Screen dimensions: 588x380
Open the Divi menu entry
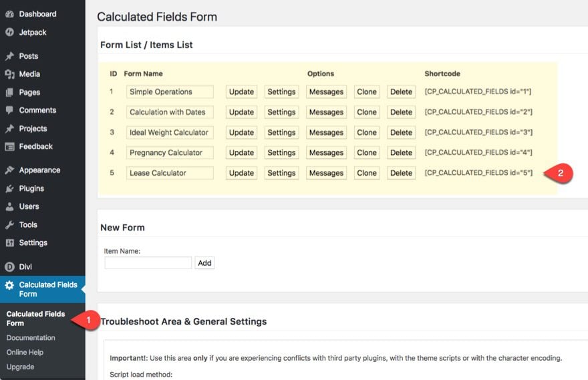pyautogui.click(x=25, y=267)
